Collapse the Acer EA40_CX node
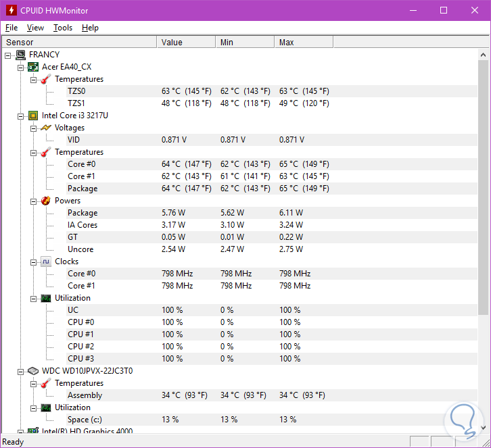491x448 pixels. (21, 68)
